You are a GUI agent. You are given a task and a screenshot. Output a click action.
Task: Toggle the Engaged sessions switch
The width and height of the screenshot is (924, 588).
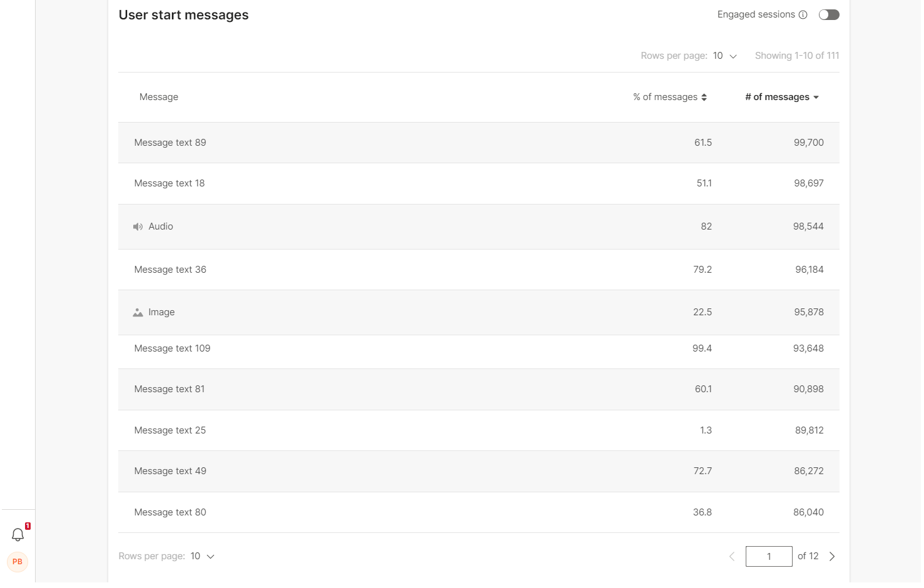coord(829,15)
